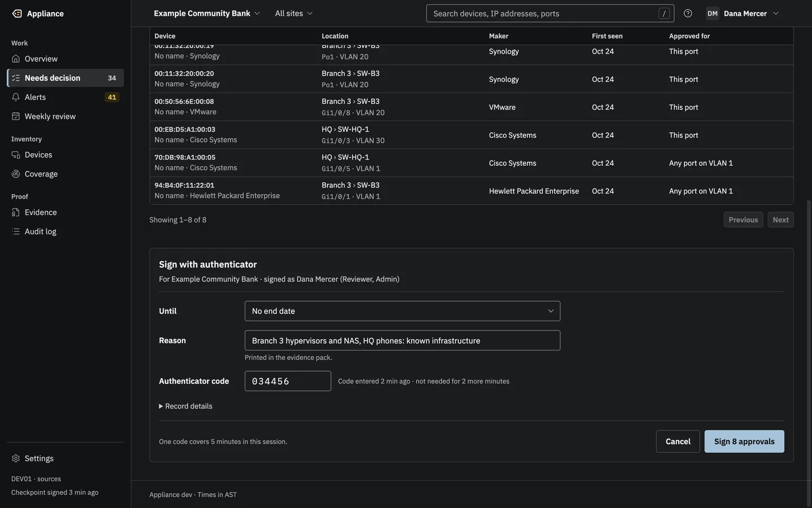Click the Previous page button
The image size is (812, 508).
[743, 220]
